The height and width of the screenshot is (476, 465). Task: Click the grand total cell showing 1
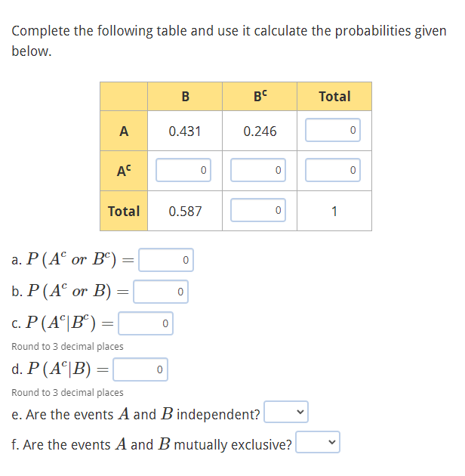[x=334, y=211]
